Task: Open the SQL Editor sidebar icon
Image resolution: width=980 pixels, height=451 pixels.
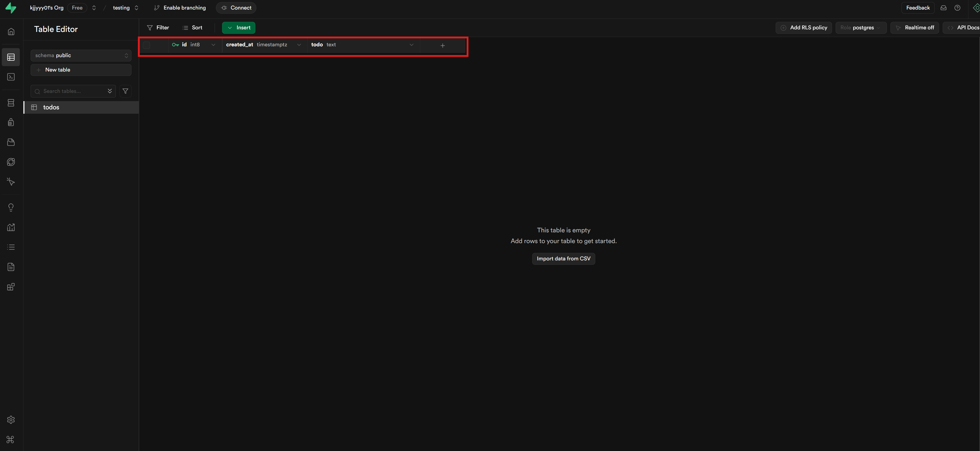Action: tap(11, 77)
